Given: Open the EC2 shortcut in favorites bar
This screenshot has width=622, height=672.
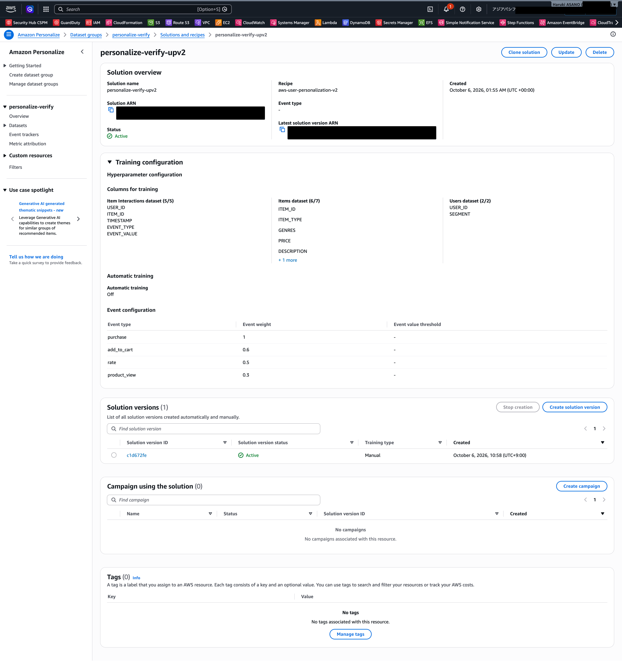Looking at the screenshot, I should click(x=223, y=23).
